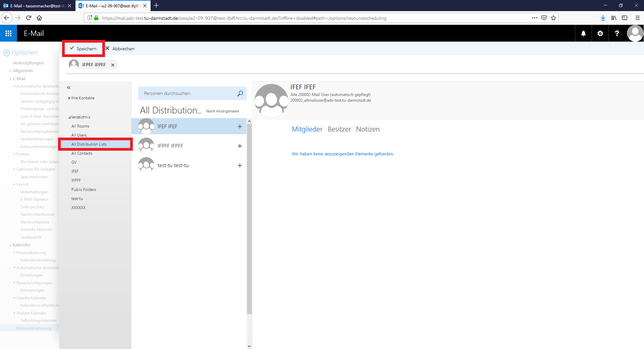Viewport: 644px width, 349px height.
Task: Switch to Besitzer tab
Action: pos(339,129)
